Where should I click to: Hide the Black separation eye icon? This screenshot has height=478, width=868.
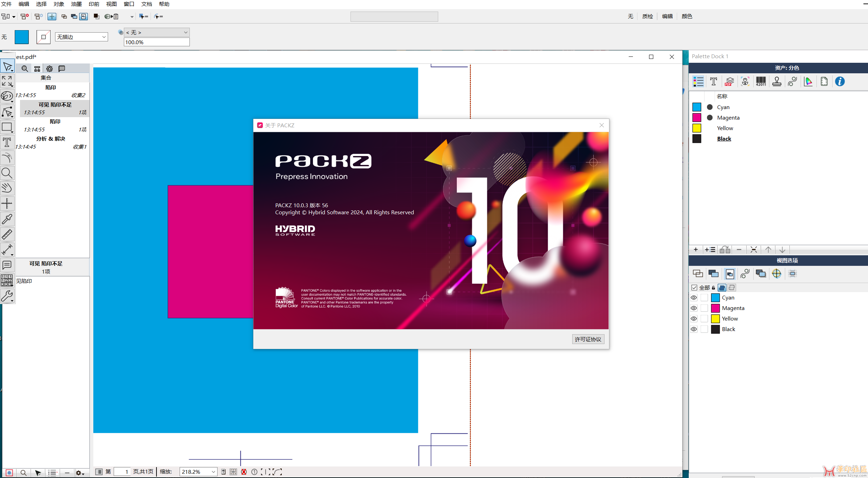tap(694, 329)
